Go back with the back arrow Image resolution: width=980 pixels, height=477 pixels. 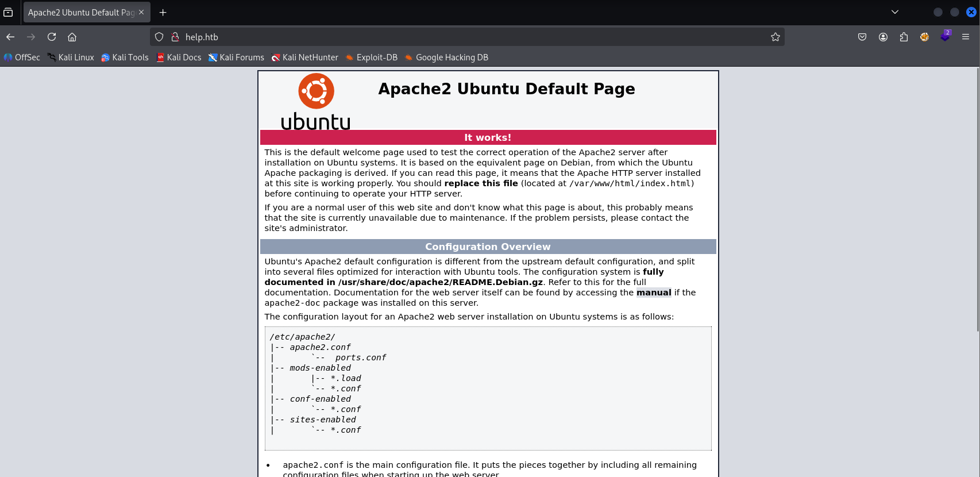pos(10,37)
